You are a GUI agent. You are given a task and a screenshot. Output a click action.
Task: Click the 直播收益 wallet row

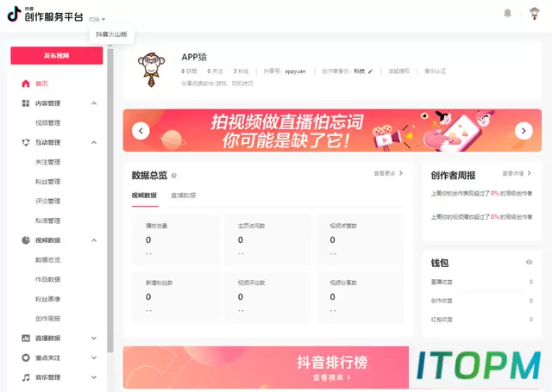coord(482,282)
